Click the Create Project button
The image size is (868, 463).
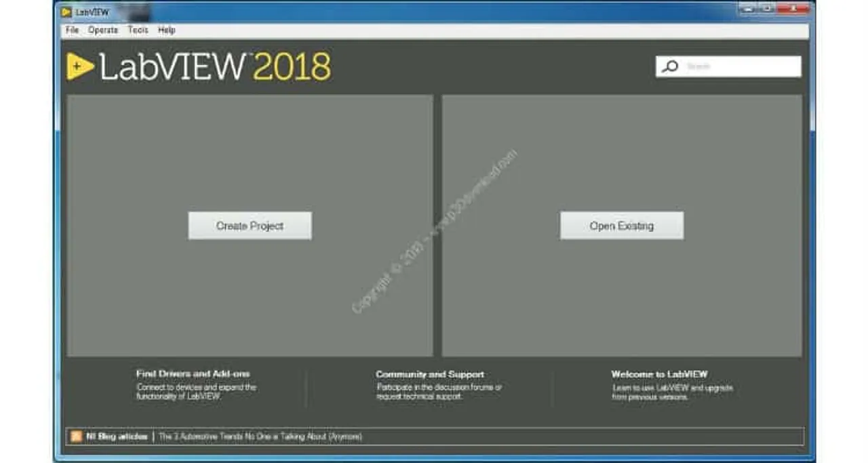(x=250, y=226)
